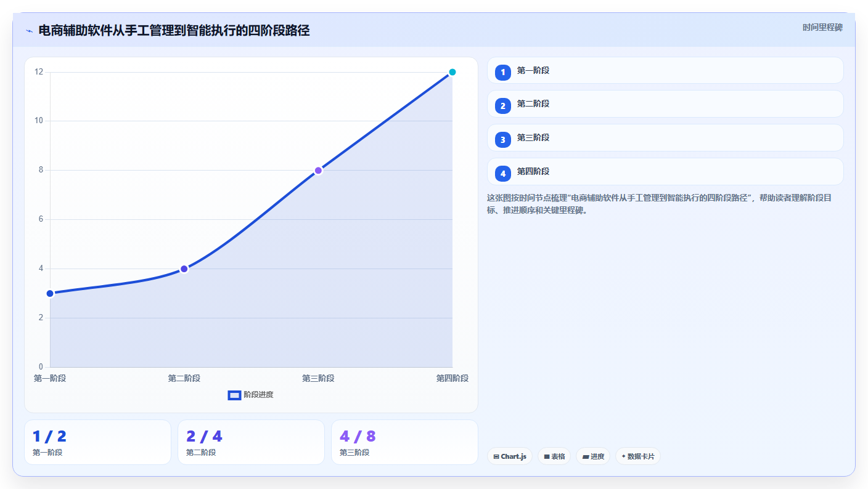Open the 第一阶段 milestone row in the list
868x489 pixels.
(x=665, y=70)
